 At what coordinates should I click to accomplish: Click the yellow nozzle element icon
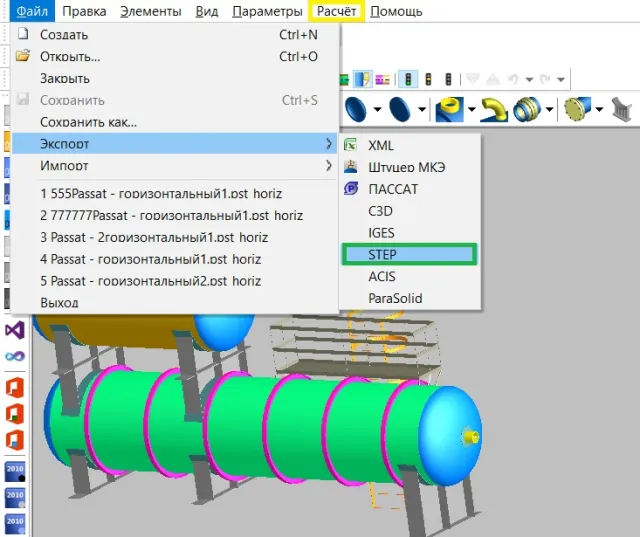click(x=451, y=108)
